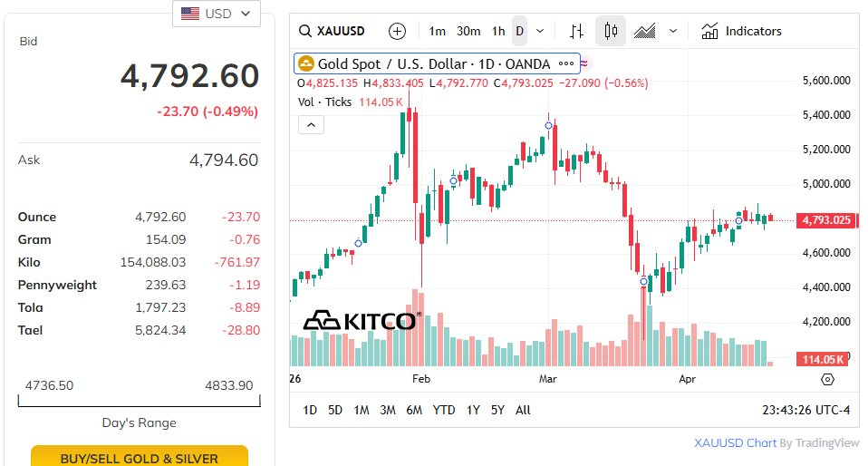Open chart settings hexagon icon
The image size is (868, 466).
(x=827, y=380)
